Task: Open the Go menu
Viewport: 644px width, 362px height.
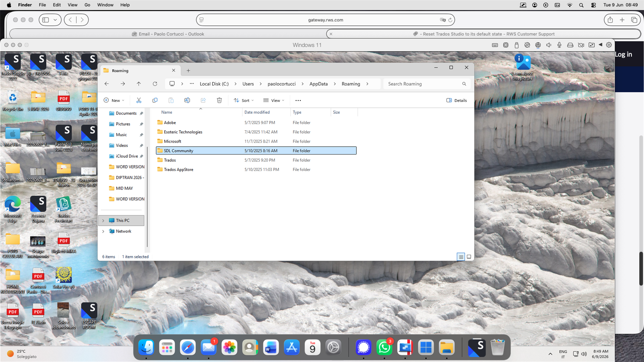Action: [87, 5]
